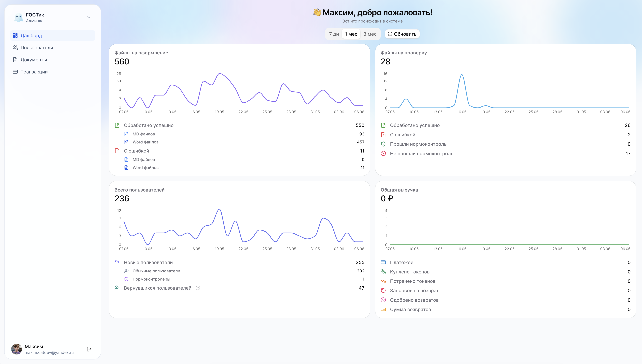This screenshot has width=642, height=364.
Task: Click the 19.05 peak on Файлы на оформление chart
Action: point(219,73)
